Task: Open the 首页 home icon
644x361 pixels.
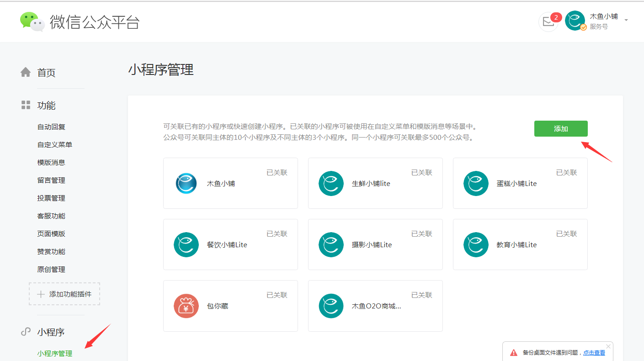Action: (26, 72)
